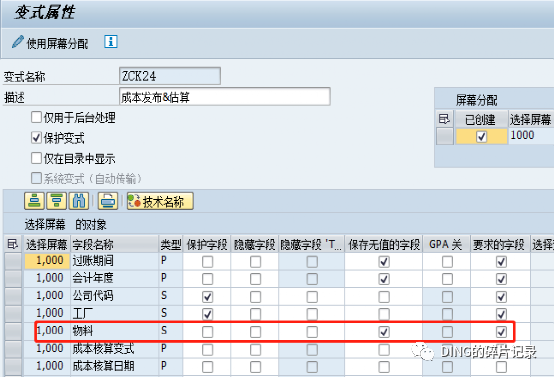
Task: Click the highlighted 1,000 cell for 过账期间
Action: pyautogui.click(x=47, y=261)
